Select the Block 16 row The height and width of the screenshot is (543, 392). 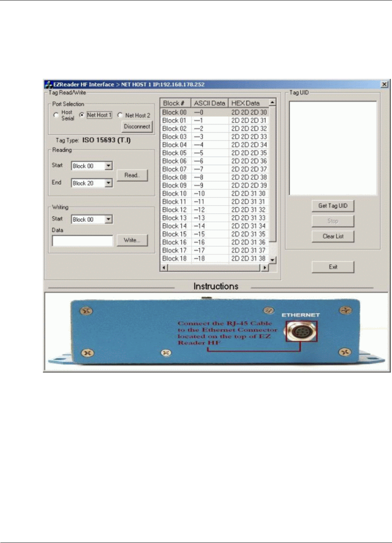pos(215,242)
